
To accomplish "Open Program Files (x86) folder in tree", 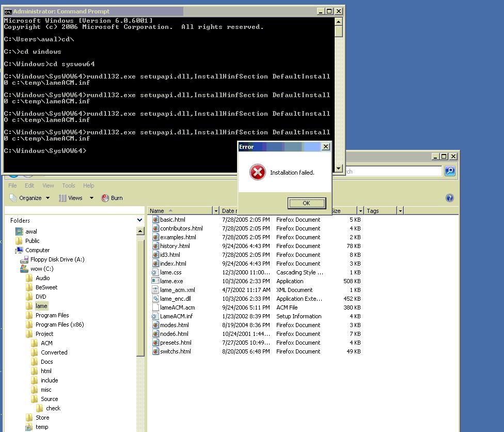I will [x=60, y=325].
